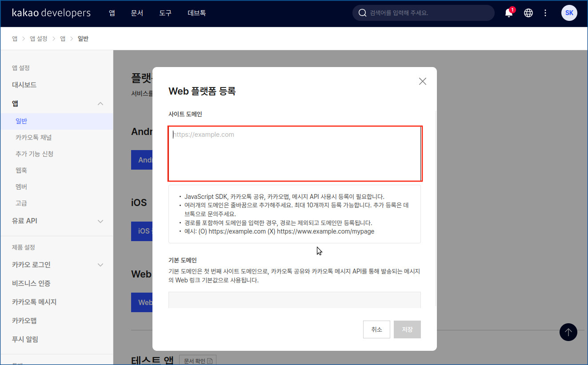Click the notification bell icon
This screenshot has width=588, height=365.
509,13
